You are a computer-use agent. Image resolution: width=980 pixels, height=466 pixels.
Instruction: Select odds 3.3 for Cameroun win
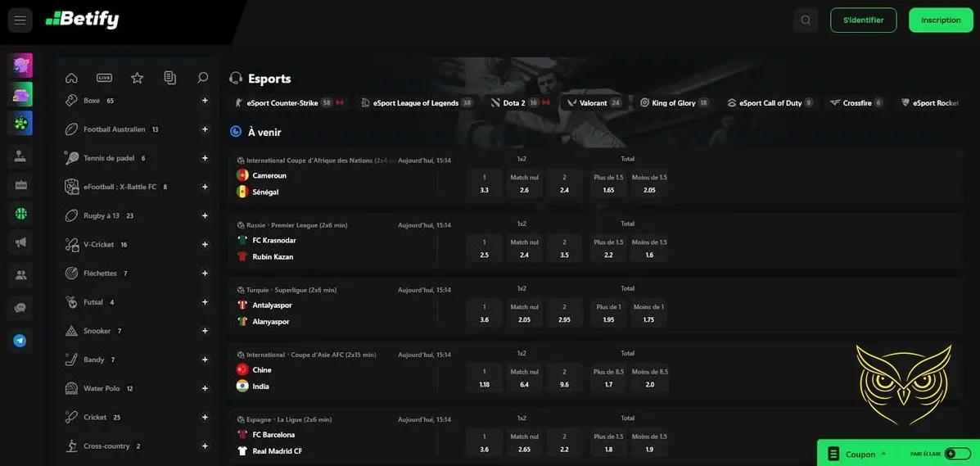pyautogui.click(x=484, y=183)
